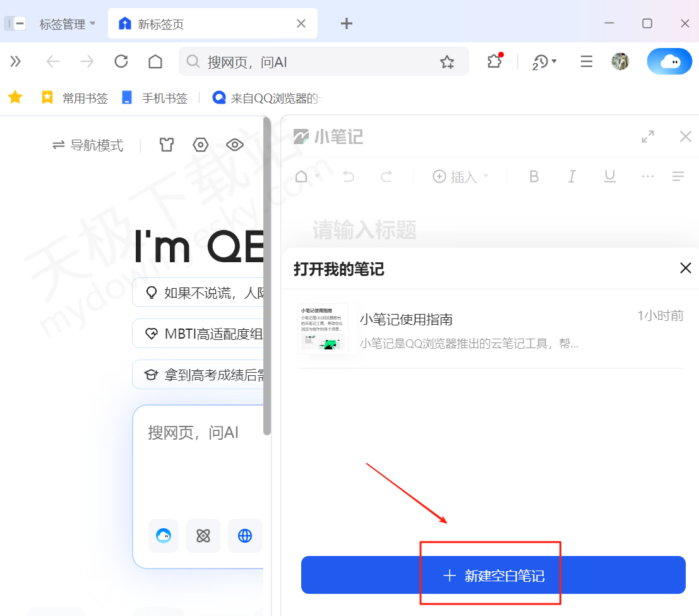Reload the current page
The image size is (699, 616).
pyautogui.click(x=121, y=61)
